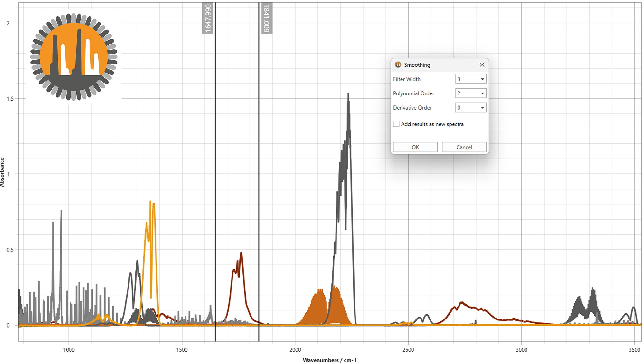This screenshot has height=363, width=644.
Task: Open the Filter Width dropdown
Action: 482,79
